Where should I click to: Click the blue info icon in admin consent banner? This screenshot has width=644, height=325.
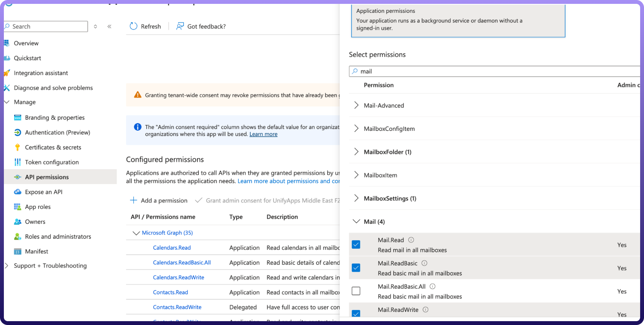(x=138, y=127)
